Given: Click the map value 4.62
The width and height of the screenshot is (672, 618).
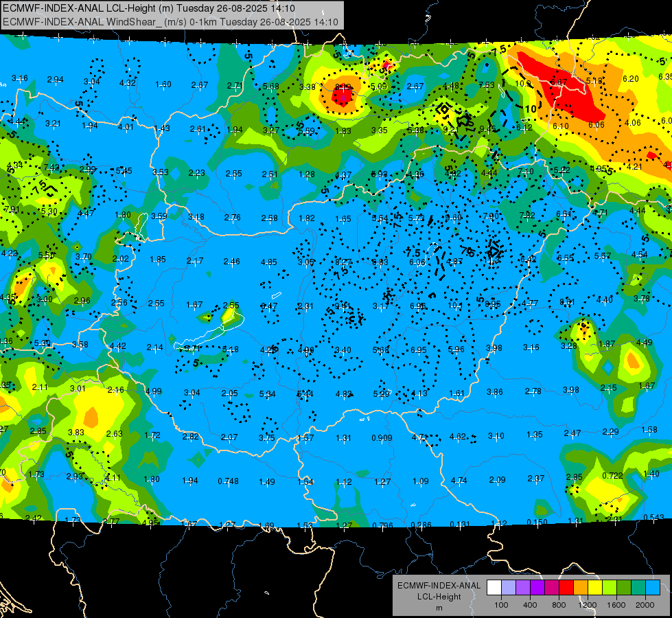Looking at the screenshot, I should coord(457,437).
